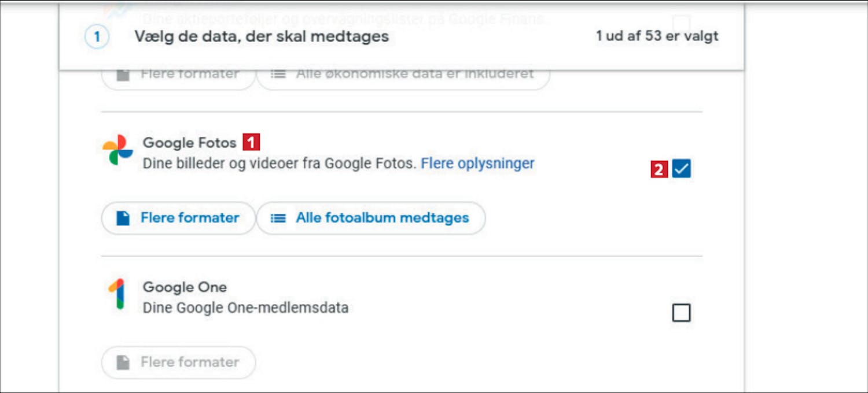
Task: Click the red number 1 marker
Action: pos(251,142)
